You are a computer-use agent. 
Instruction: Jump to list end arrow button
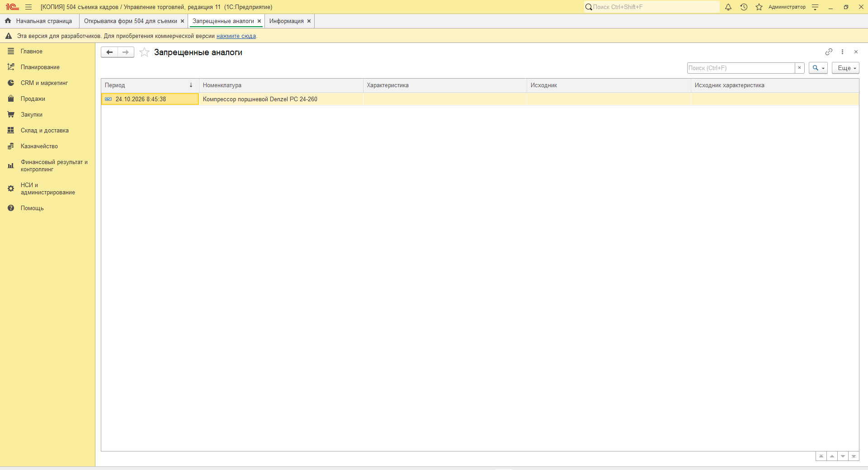coord(854,456)
